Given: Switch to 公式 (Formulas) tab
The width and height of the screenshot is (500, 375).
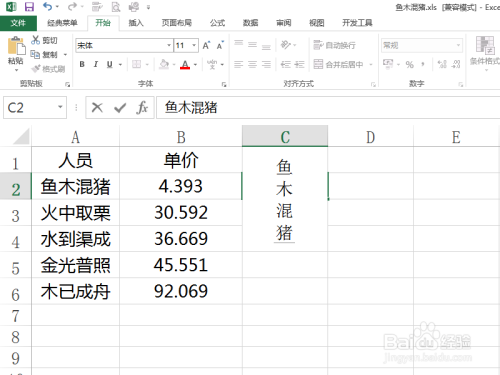Looking at the screenshot, I should click(x=217, y=23).
